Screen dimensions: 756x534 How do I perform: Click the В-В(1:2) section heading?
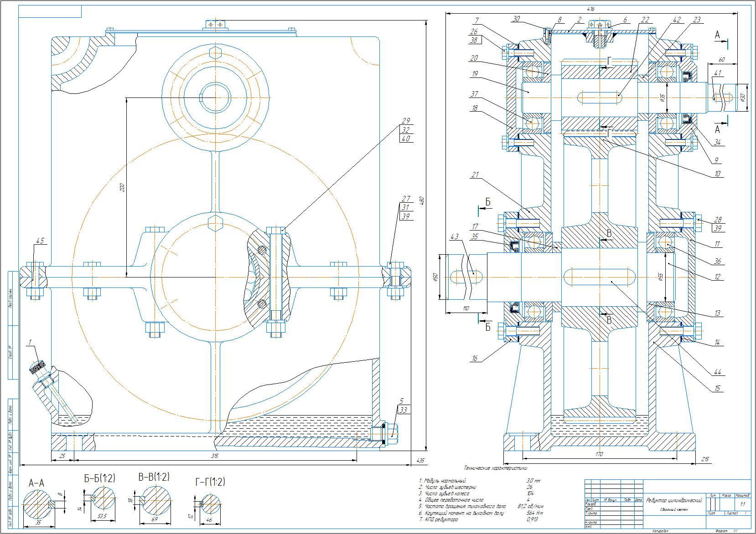coord(154,477)
